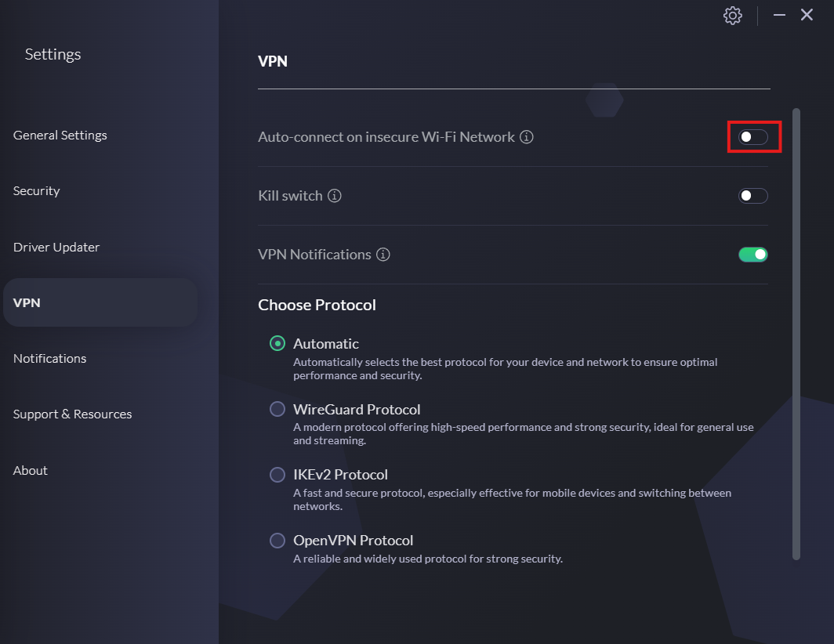Select the Automatic protocol option

[x=277, y=343]
